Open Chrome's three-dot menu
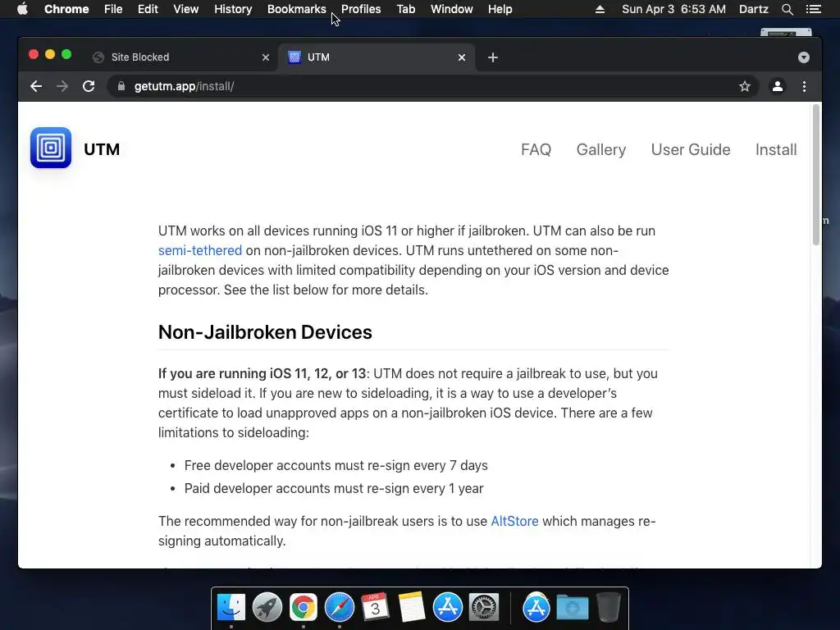This screenshot has height=630, width=840. tap(804, 86)
